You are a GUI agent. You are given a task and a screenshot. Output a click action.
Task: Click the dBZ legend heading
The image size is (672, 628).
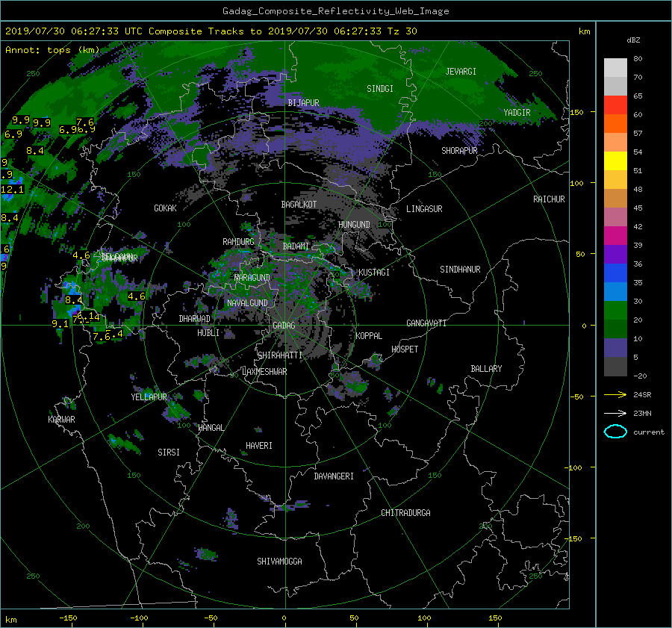point(633,40)
